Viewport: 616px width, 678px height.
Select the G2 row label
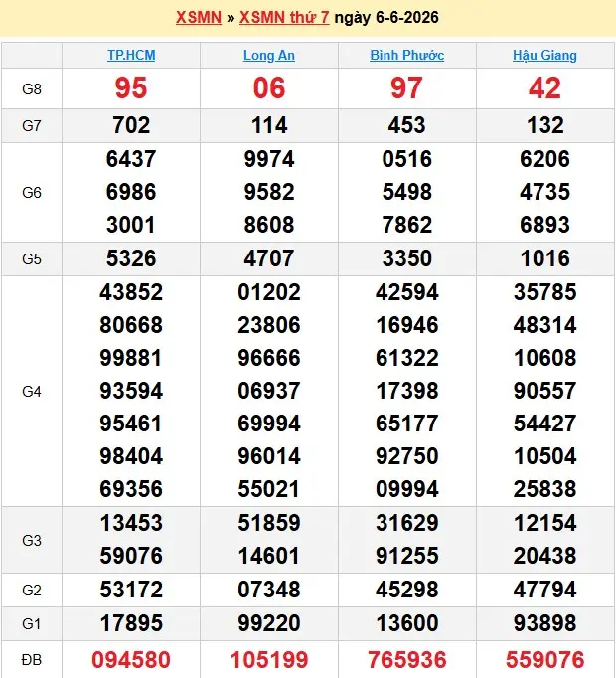click(32, 590)
